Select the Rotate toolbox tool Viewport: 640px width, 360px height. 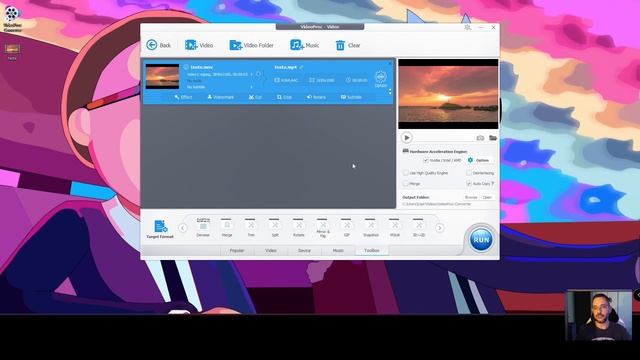299,228
